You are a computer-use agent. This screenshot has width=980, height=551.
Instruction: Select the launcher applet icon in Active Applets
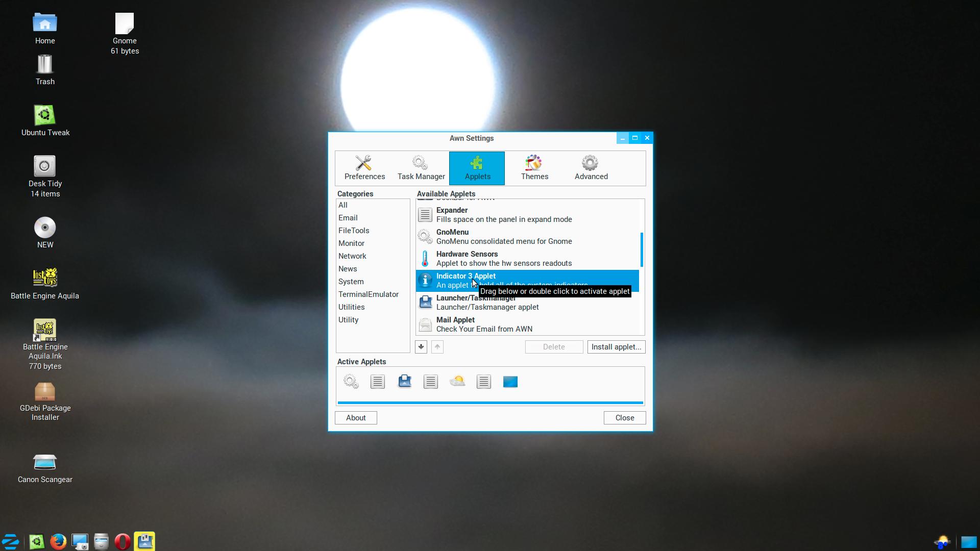(405, 382)
